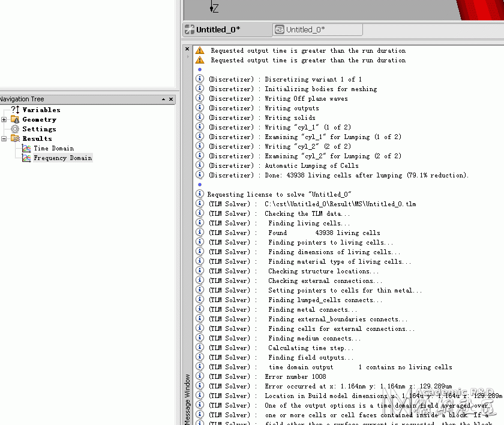Click the second warning triangle icon
The width and height of the screenshot is (504, 425).
[x=200, y=60]
